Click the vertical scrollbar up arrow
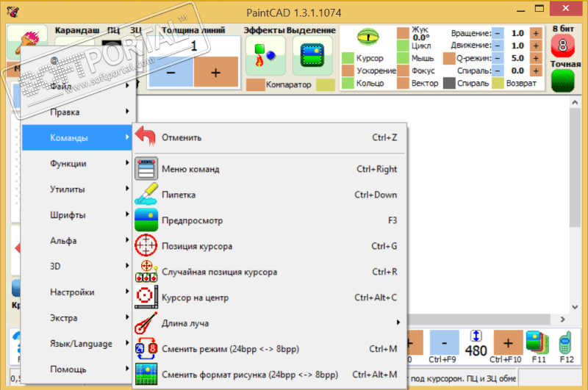The image size is (588, 390). 575,102
